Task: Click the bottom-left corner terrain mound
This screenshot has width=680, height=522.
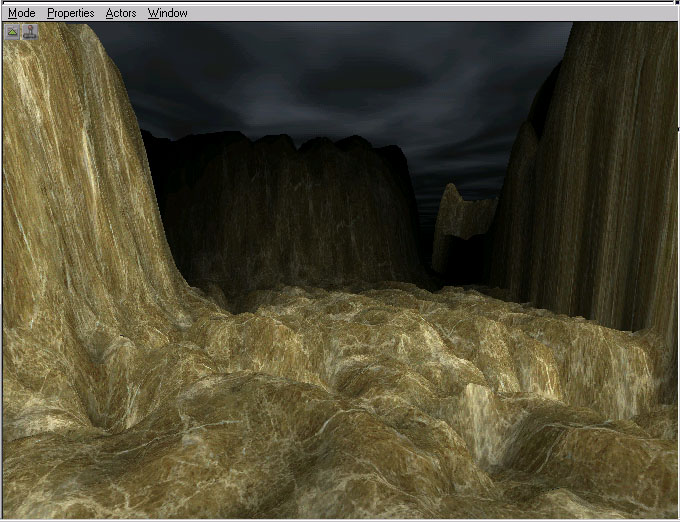Action: (x=40, y=480)
